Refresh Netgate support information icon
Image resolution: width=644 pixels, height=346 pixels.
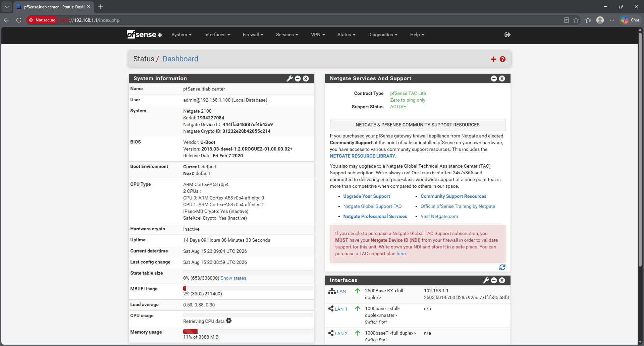pyautogui.click(x=502, y=267)
